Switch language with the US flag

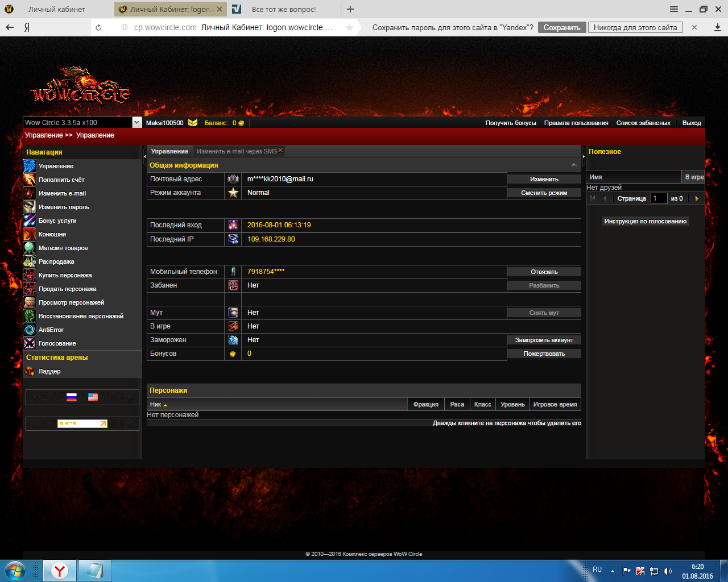(x=93, y=397)
